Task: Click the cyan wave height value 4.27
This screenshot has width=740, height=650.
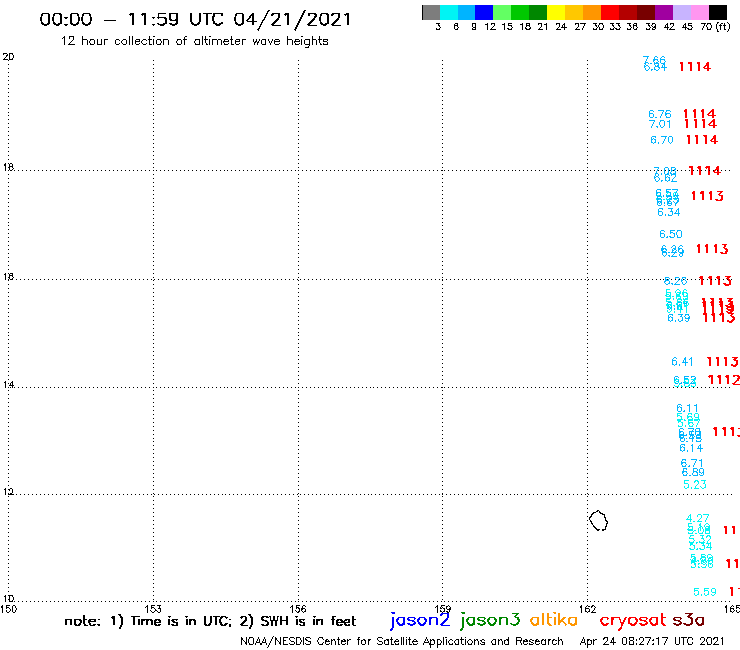Action: pyautogui.click(x=698, y=518)
